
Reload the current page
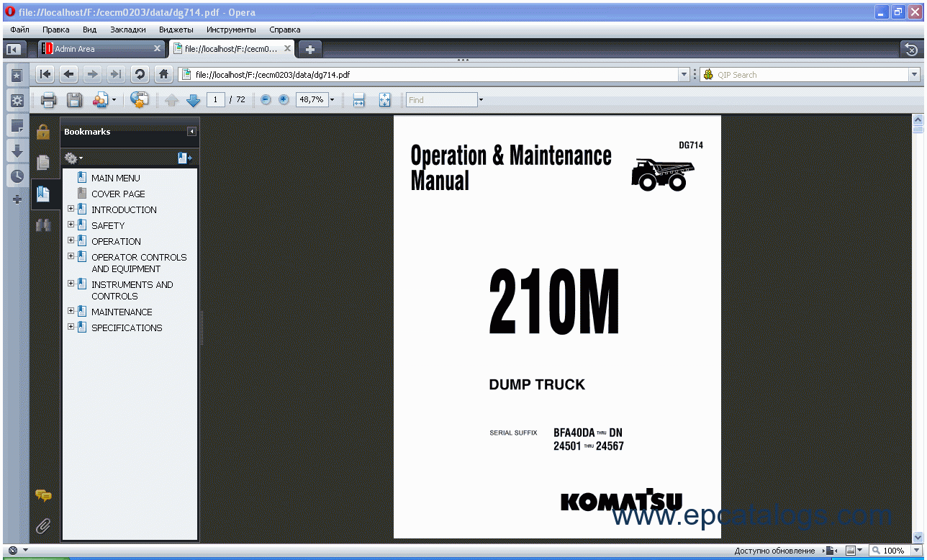pyautogui.click(x=140, y=74)
